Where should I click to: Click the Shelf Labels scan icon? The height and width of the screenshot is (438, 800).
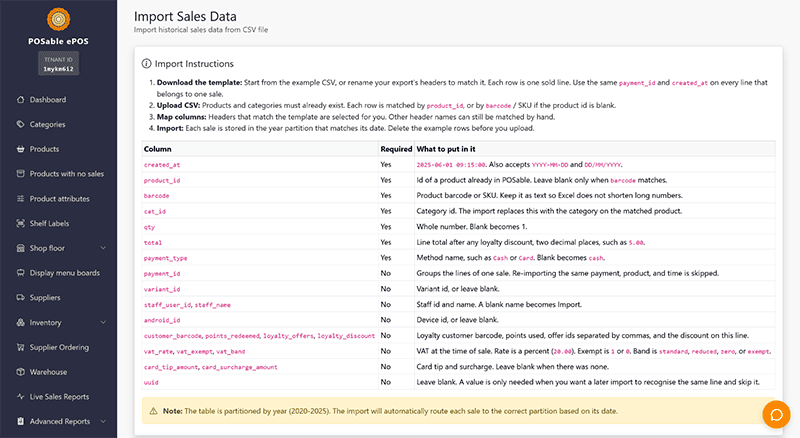20,223
